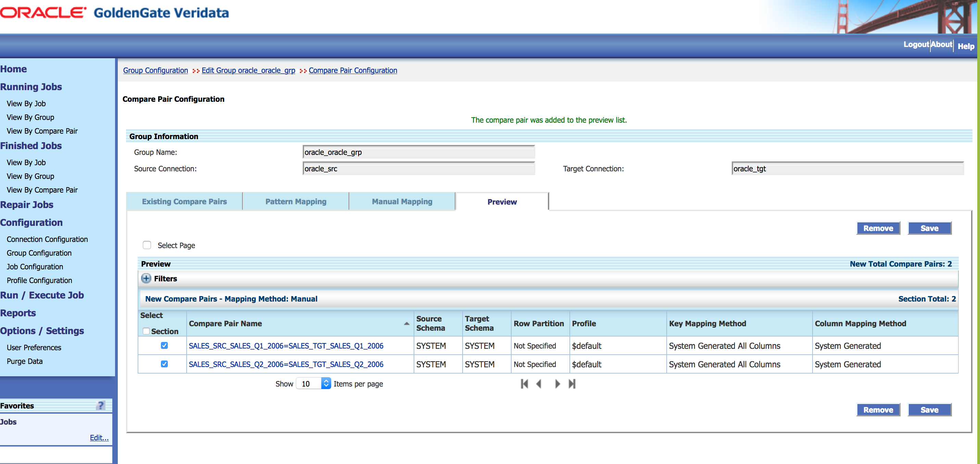Screen dimensions: 980x464
Task: Open Group Configuration breadcrumb link
Action: [155, 70]
